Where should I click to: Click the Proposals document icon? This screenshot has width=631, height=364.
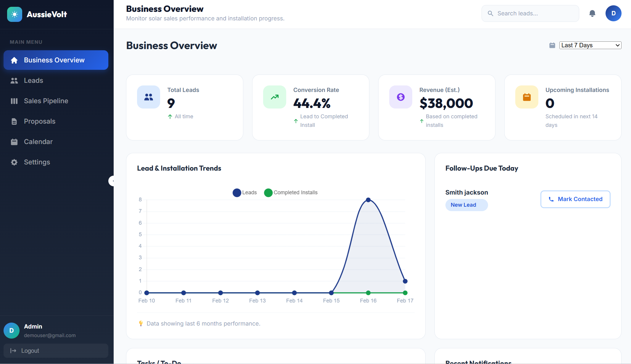14,121
